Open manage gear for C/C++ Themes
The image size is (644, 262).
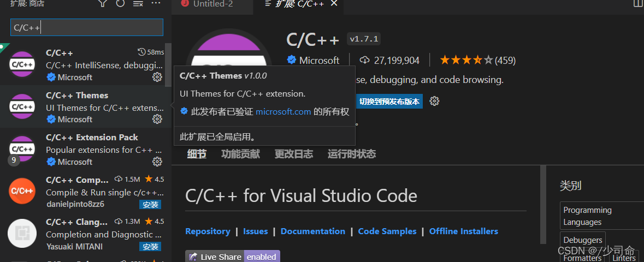pos(157,119)
